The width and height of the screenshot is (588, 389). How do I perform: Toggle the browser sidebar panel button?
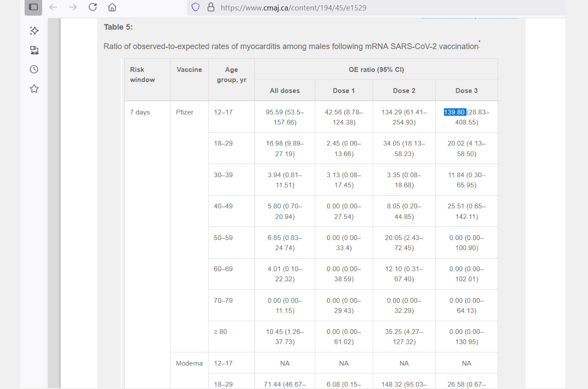pyautogui.click(x=33, y=7)
